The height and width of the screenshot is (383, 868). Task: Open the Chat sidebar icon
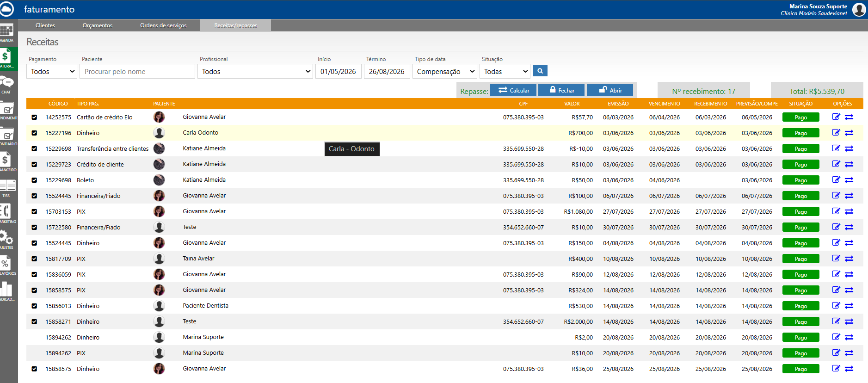pos(7,84)
